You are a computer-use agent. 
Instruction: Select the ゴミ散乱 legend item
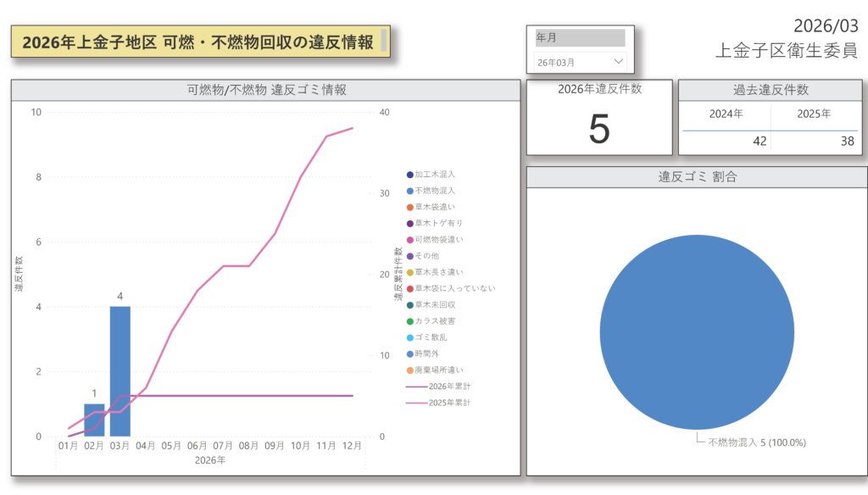pos(432,337)
